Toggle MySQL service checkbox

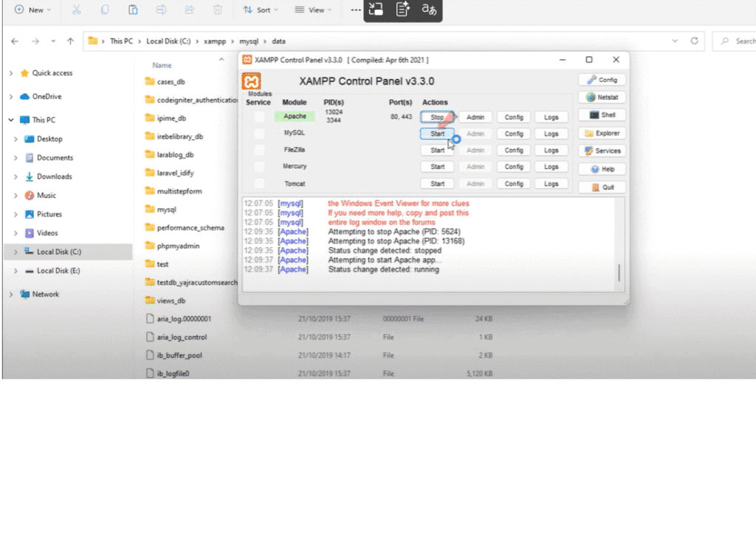pyautogui.click(x=259, y=134)
